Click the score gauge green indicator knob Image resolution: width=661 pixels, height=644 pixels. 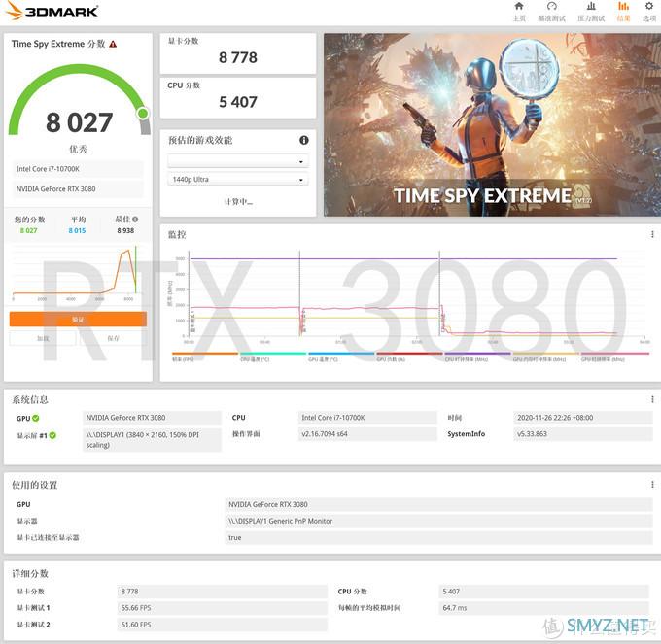click(143, 113)
